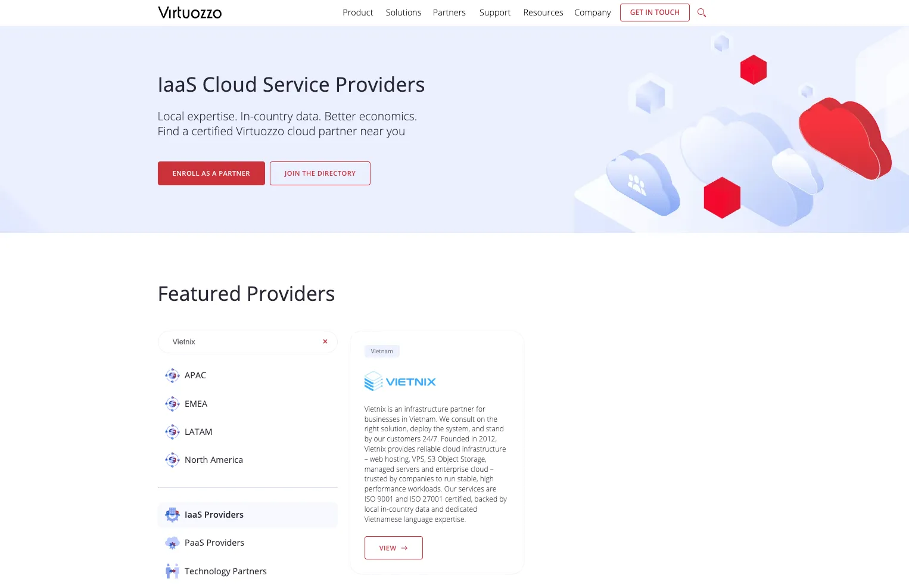This screenshot has width=909, height=588.
Task: Filter by North America label
Action: 214,460
